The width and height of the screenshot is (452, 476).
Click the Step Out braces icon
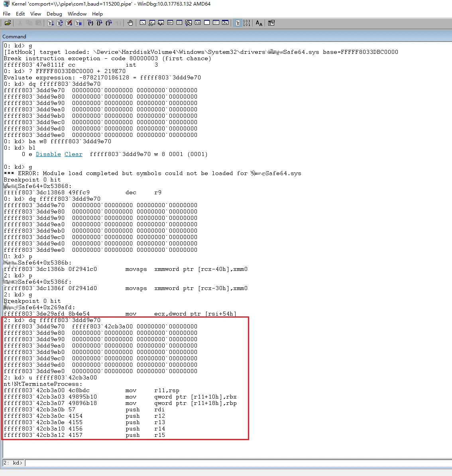[x=109, y=23]
